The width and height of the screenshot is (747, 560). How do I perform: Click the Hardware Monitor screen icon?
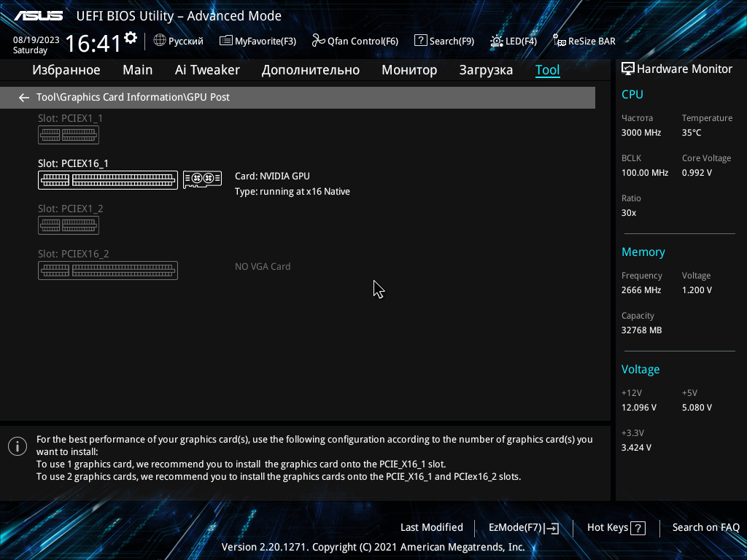click(628, 69)
